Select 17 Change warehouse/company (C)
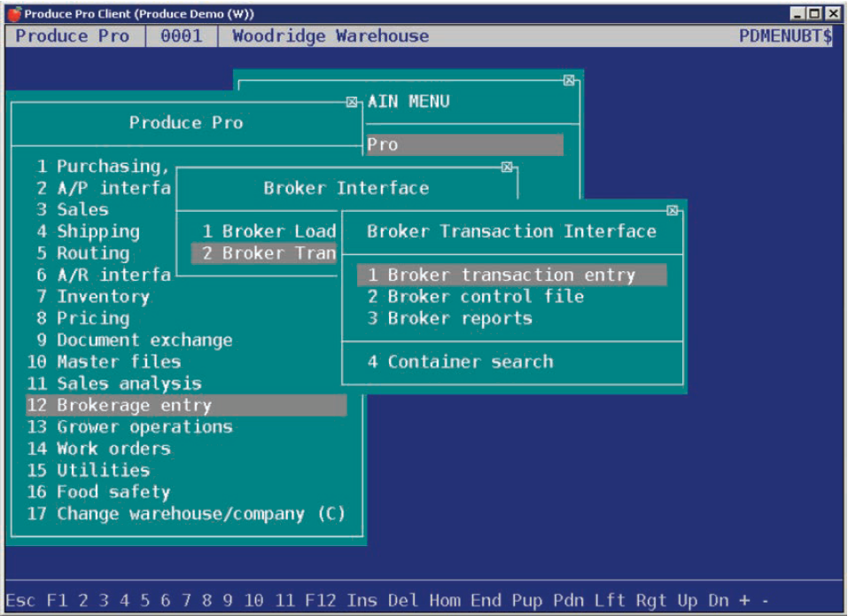This screenshot has height=616, width=848. point(186,513)
